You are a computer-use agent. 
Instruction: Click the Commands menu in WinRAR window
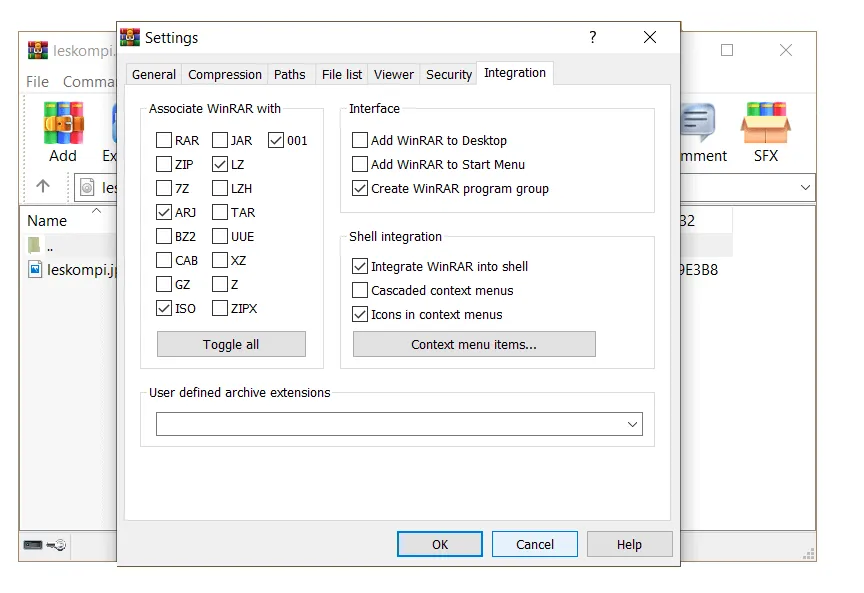pos(89,82)
